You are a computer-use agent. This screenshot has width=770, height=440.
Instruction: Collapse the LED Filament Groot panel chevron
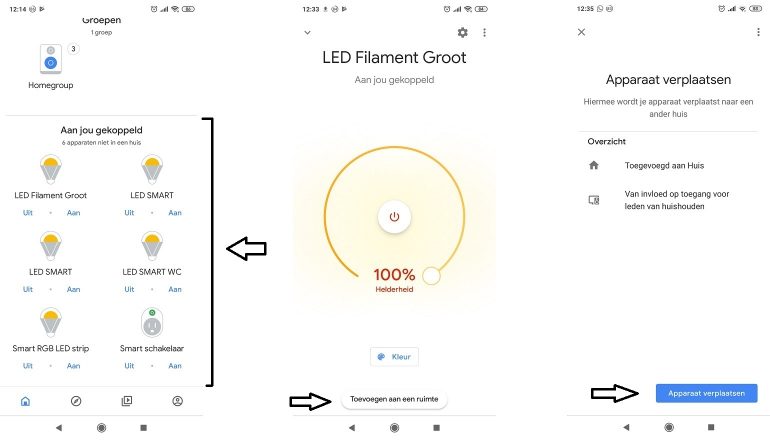pyautogui.click(x=307, y=33)
